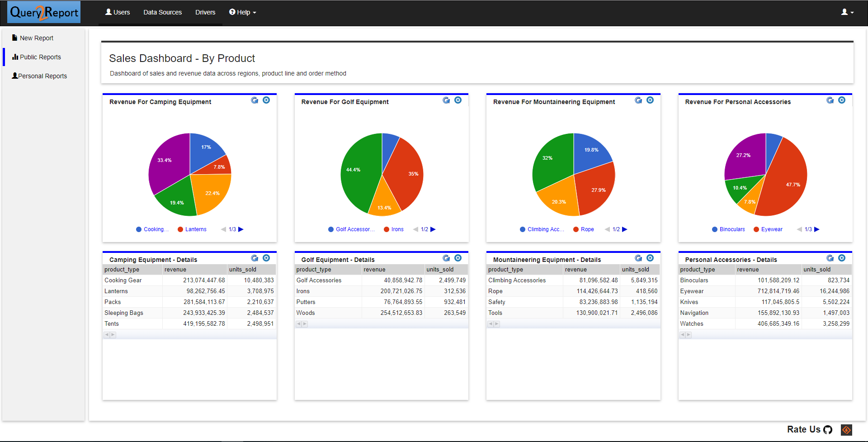Refresh the Camping Equipment - Details table

(x=255, y=258)
